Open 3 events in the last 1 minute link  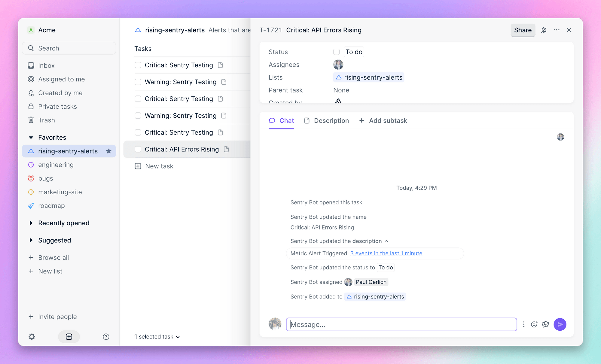click(x=386, y=253)
